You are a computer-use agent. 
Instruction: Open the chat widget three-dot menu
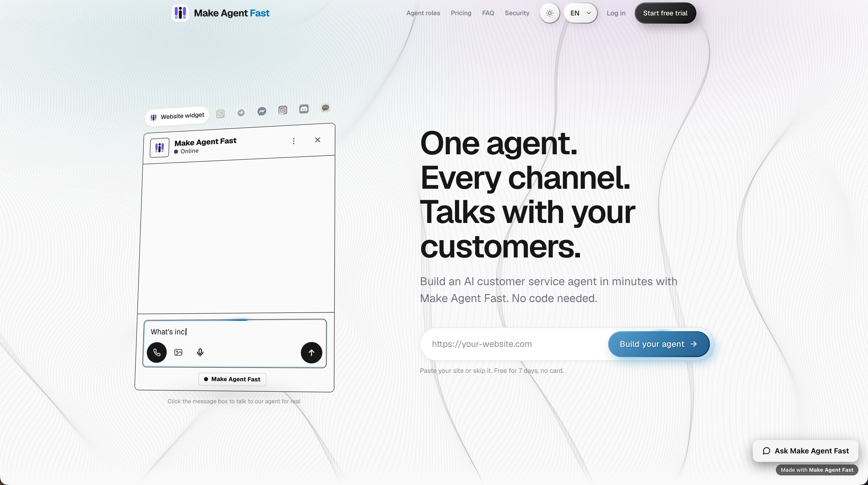(x=293, y=141)
